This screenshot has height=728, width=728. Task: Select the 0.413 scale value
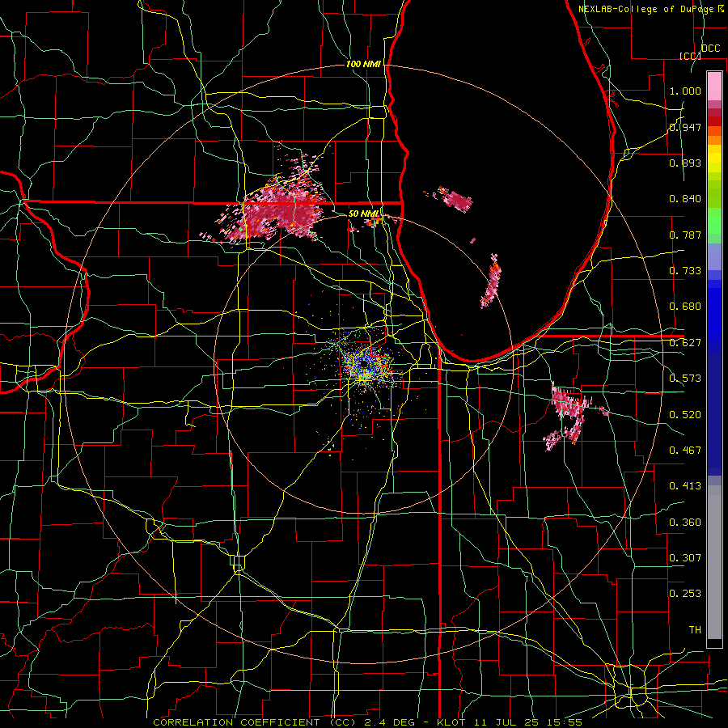pyautogui.click(x=685, y=486)
